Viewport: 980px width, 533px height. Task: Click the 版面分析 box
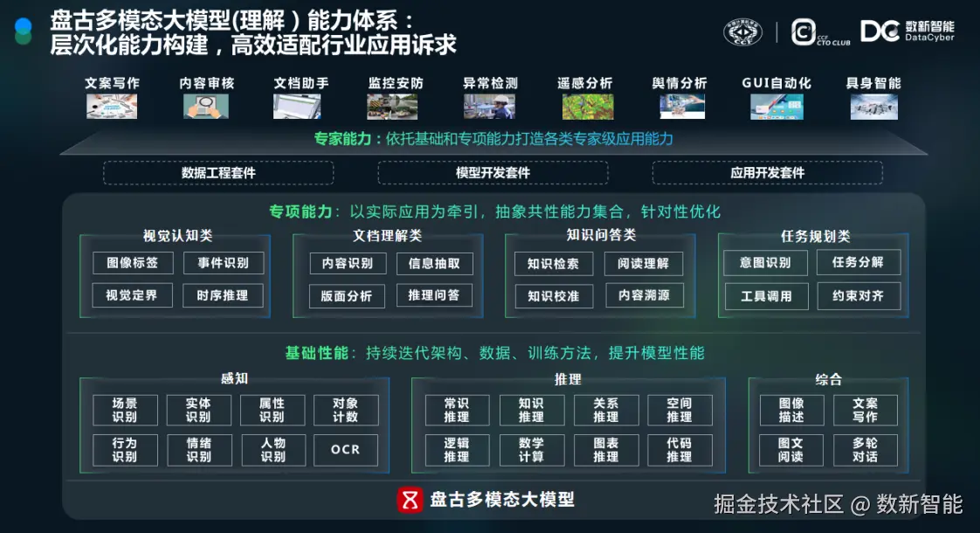(347, 296)
